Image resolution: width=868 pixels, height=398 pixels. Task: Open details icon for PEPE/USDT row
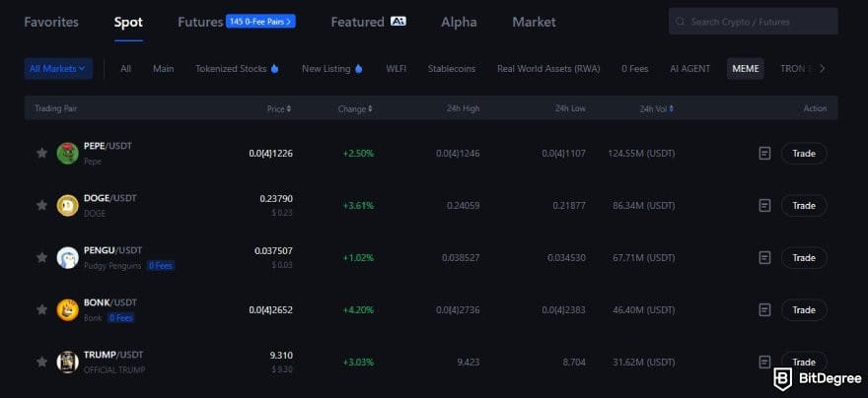(x=764, y=153)
